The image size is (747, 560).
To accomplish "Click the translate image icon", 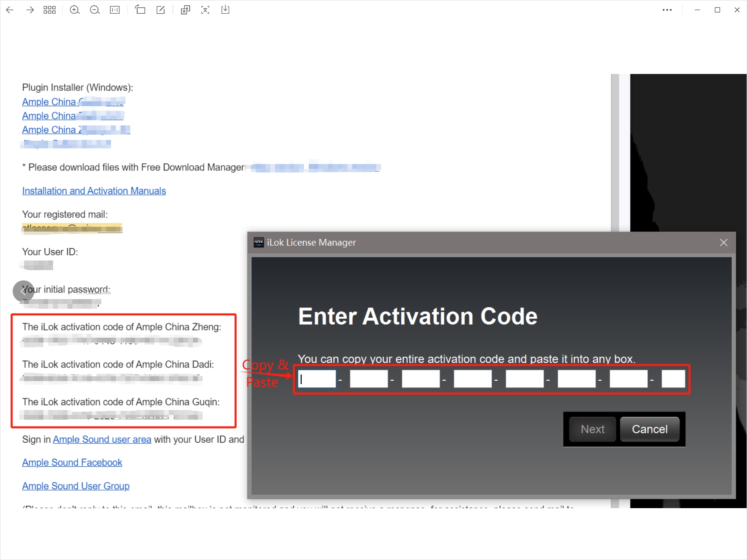I will (x=185, y=10).
